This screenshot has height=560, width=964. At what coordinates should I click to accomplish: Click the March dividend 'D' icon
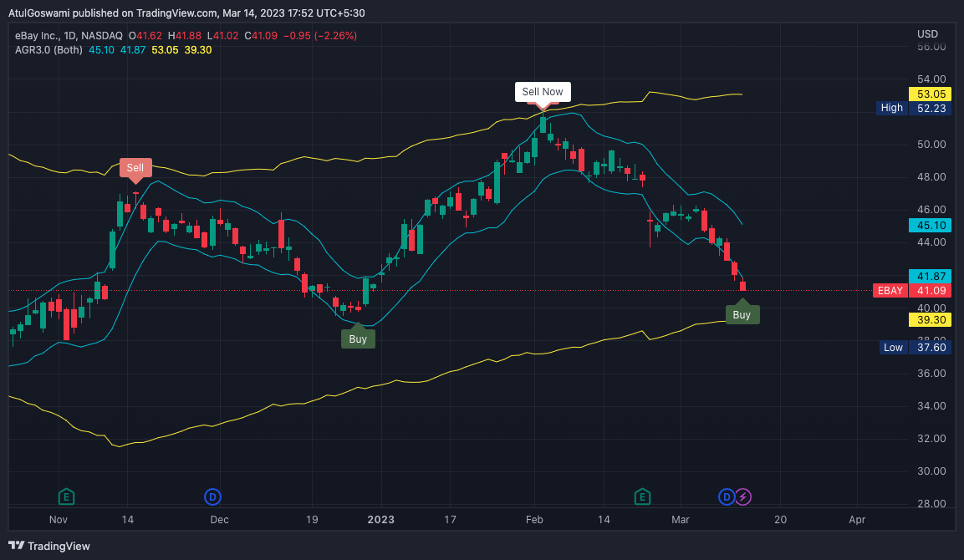click(727, 496)
